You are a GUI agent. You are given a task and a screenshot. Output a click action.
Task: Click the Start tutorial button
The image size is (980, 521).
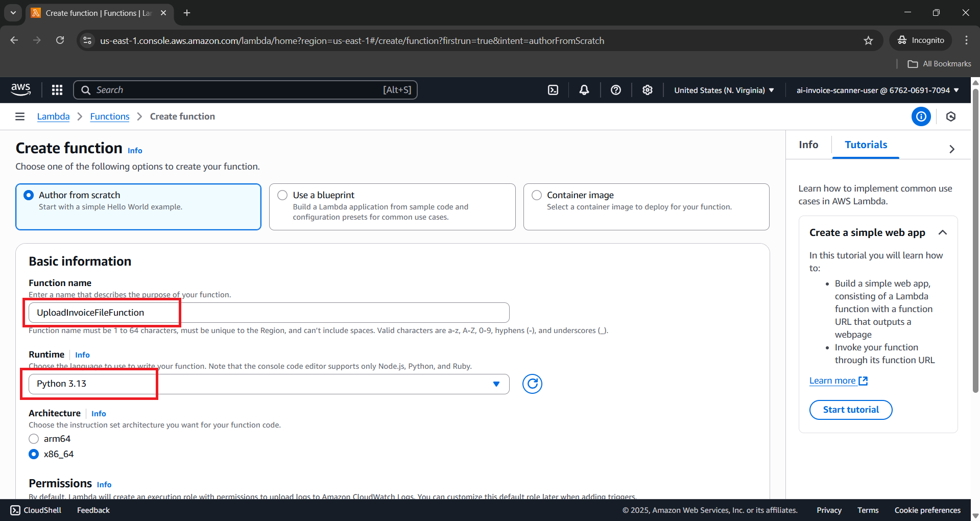click(x=850, y=410)
